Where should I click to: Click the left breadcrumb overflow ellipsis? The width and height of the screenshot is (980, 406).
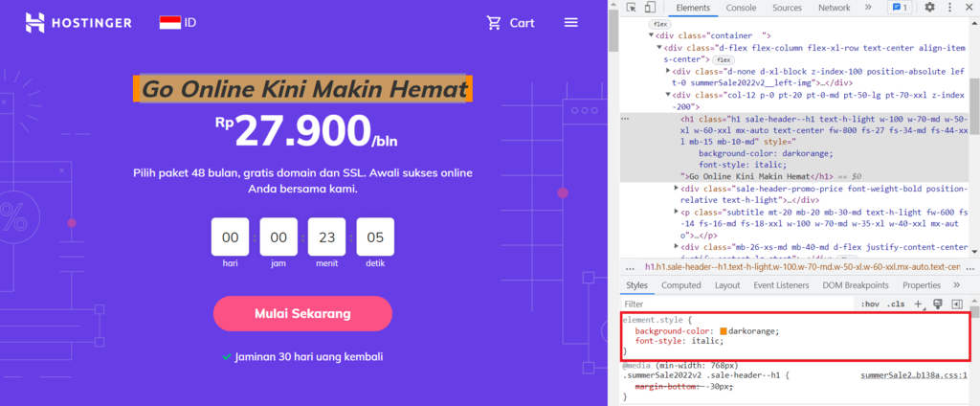click(630, 267)
